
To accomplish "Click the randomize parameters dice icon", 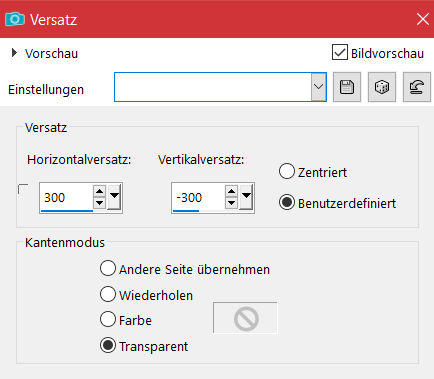I will [x=382, y=87].
